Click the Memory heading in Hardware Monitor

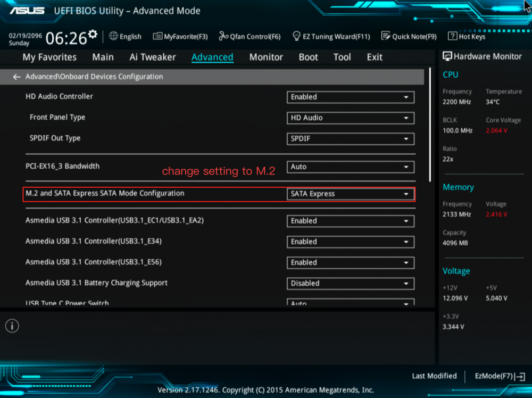click(x=458, y=187)
